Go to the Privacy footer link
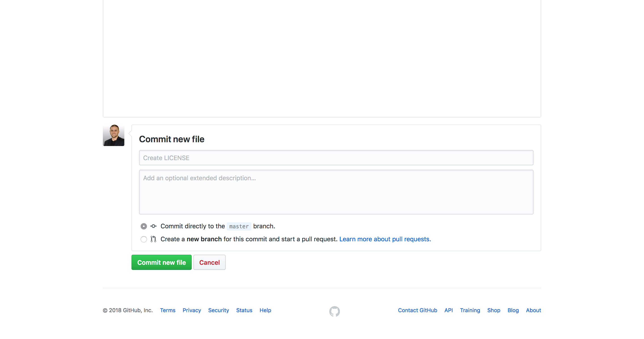The height and width of the screenshot is (339, 644). point(191,310)
